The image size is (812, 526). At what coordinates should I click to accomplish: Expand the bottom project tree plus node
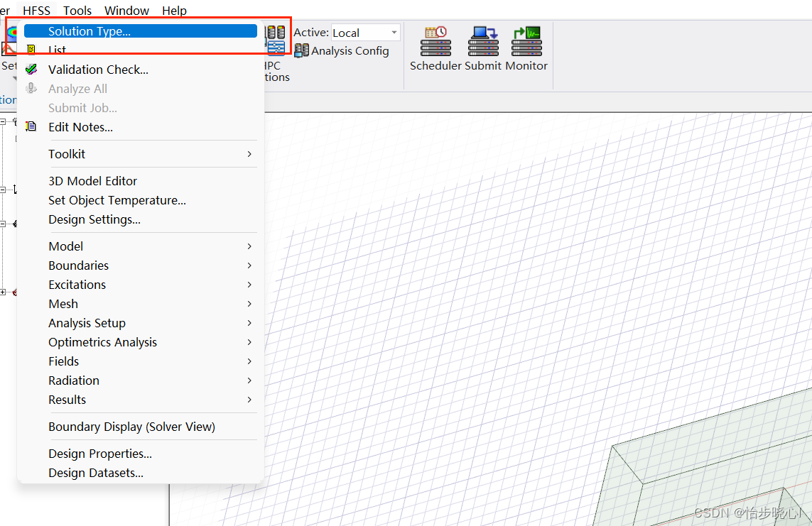point(3,292)
